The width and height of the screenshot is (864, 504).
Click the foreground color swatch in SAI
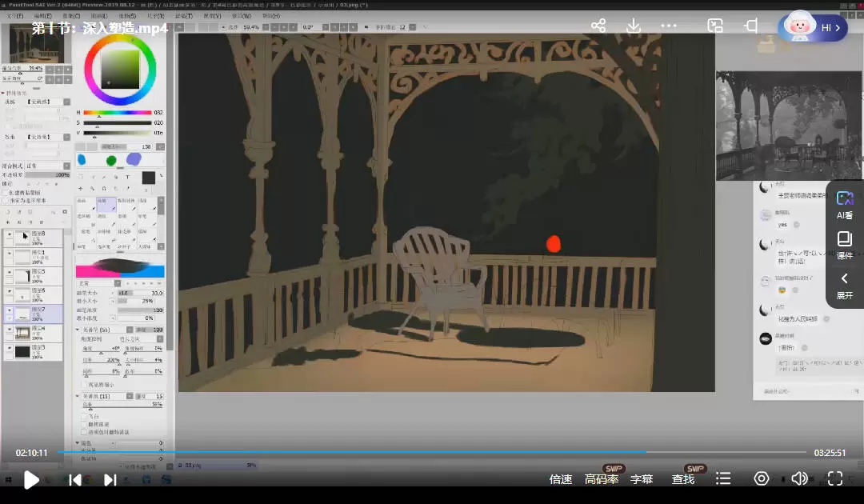148,178
